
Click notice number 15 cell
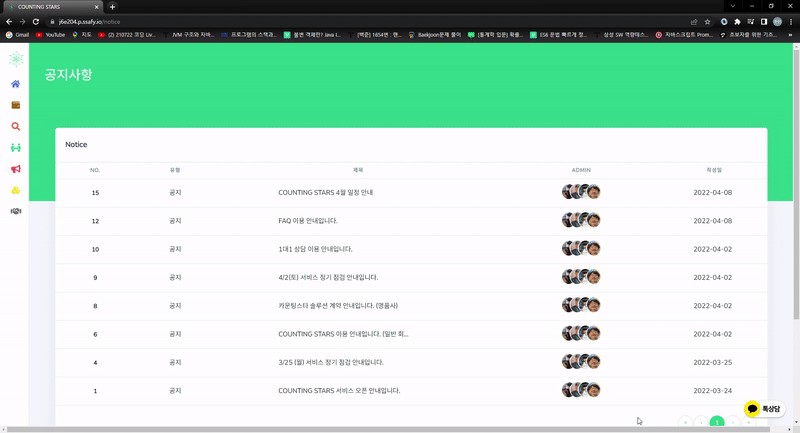click(x=95, y=193)
